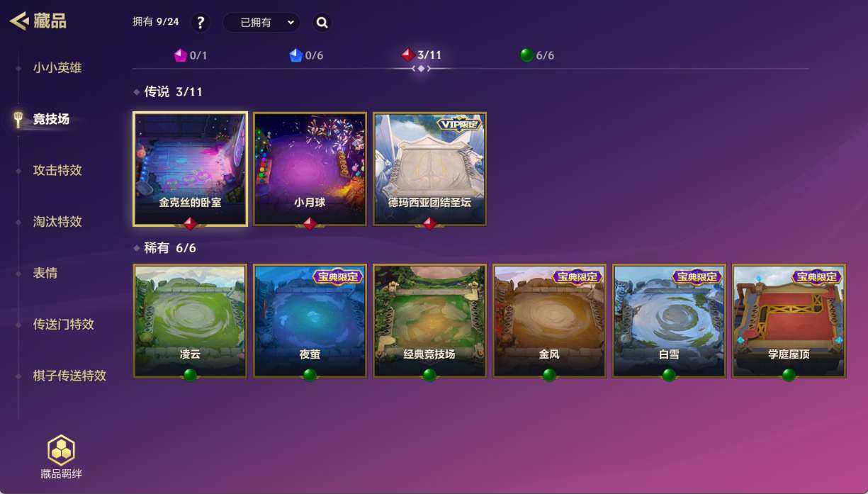Select the pink gem 0/1 rarity filter
868x494 pixels.
pos(191,55)
